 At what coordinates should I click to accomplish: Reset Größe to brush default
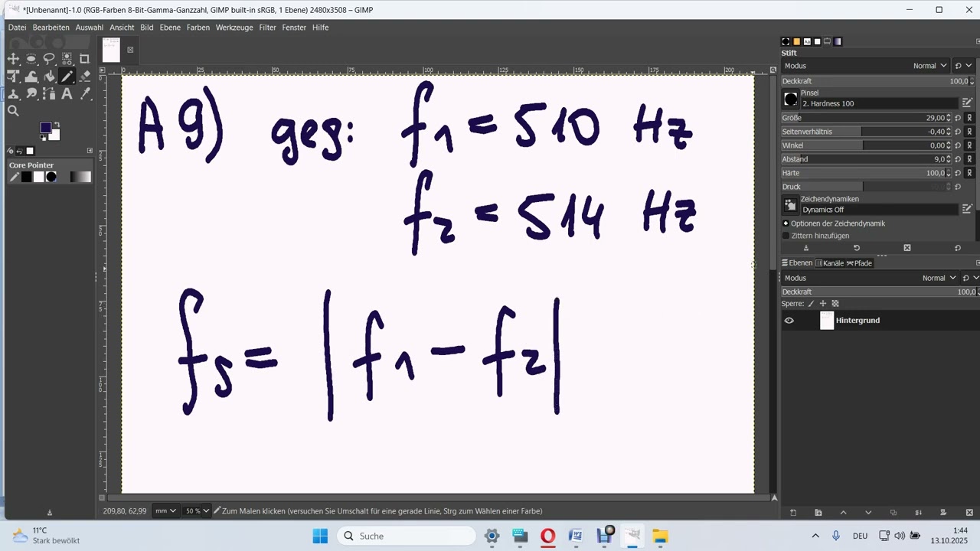[x=958, y=118]
